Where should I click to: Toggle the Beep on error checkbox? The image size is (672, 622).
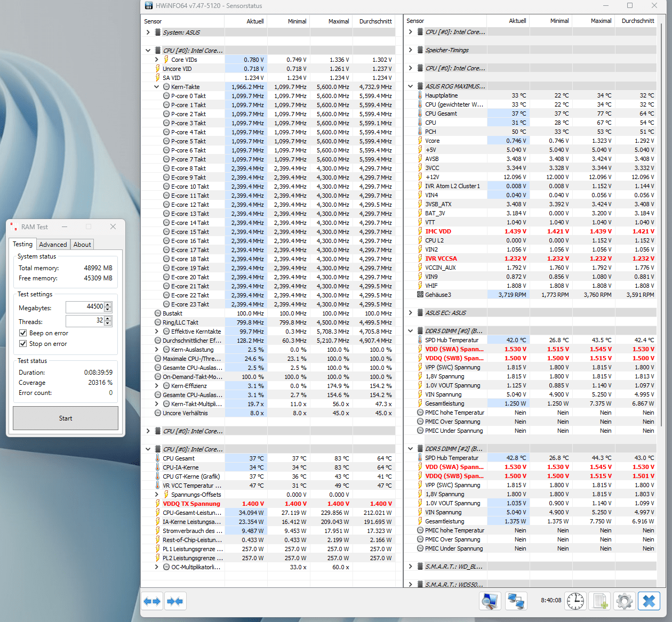tap(23, 333)
